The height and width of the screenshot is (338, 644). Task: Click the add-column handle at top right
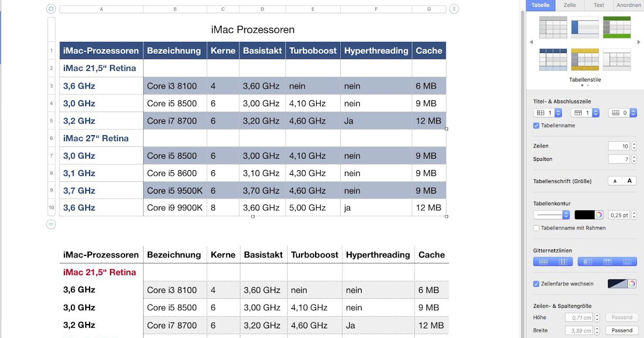453,9
